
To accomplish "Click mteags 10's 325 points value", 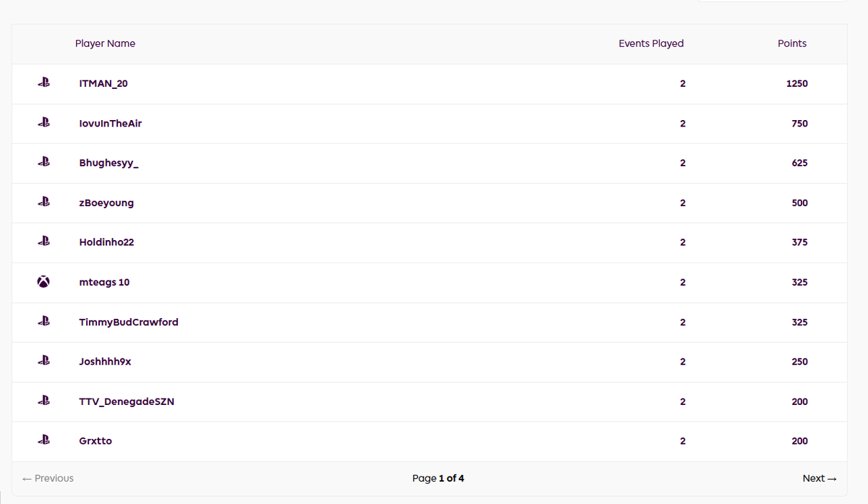I will (x=799, y=283).
